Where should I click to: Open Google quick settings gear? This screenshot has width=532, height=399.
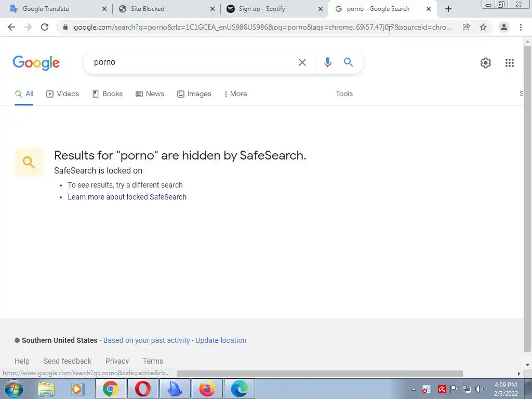[x=486, y=63]
